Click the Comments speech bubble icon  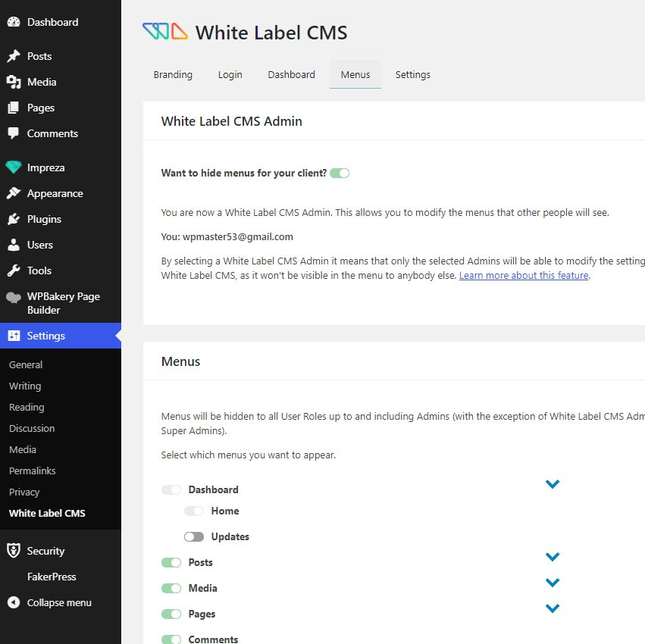coord(14,133)
